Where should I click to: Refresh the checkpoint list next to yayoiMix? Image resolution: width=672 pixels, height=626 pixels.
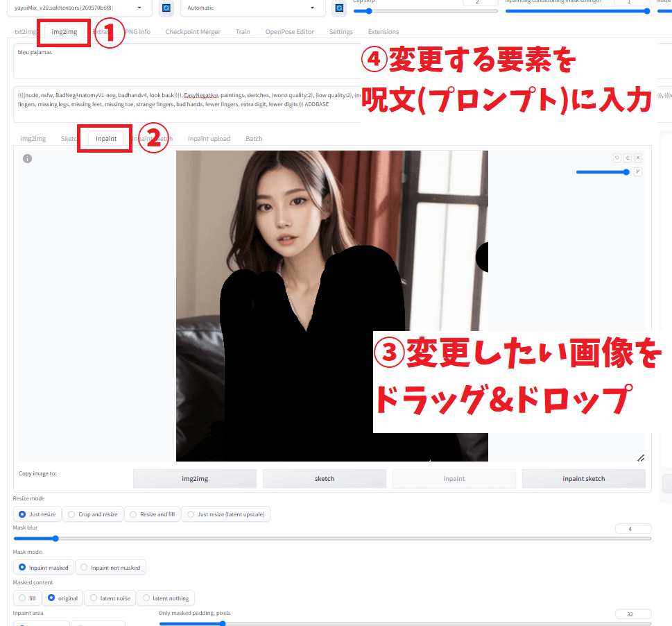click(x=166, y=8)
